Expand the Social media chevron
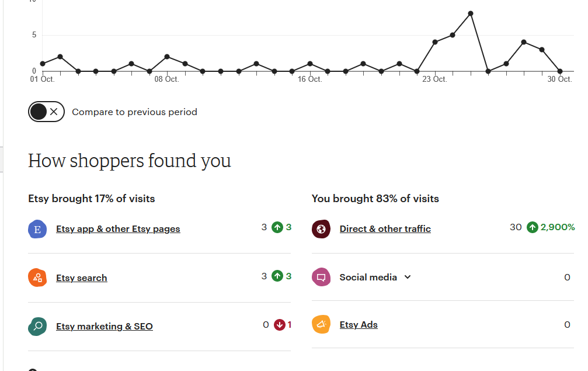The height and width of the screenshot is (371, 588). click(408, 277)
